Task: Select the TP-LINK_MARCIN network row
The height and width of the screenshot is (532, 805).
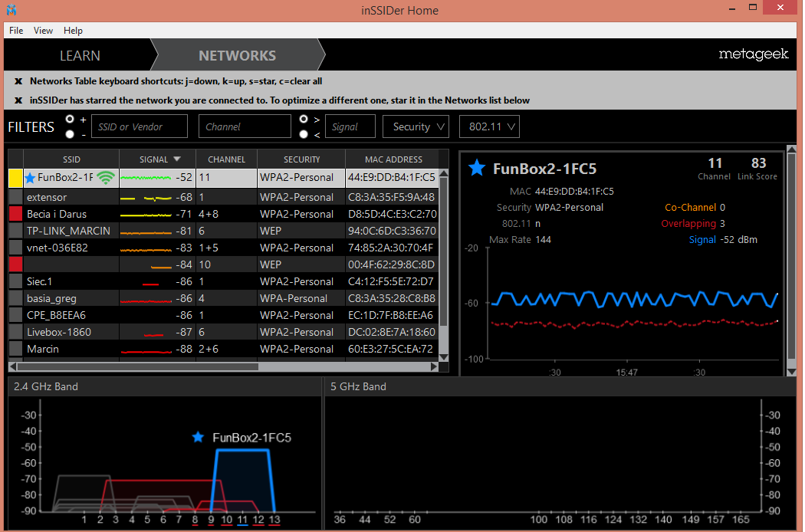Action: pos(223,231)
